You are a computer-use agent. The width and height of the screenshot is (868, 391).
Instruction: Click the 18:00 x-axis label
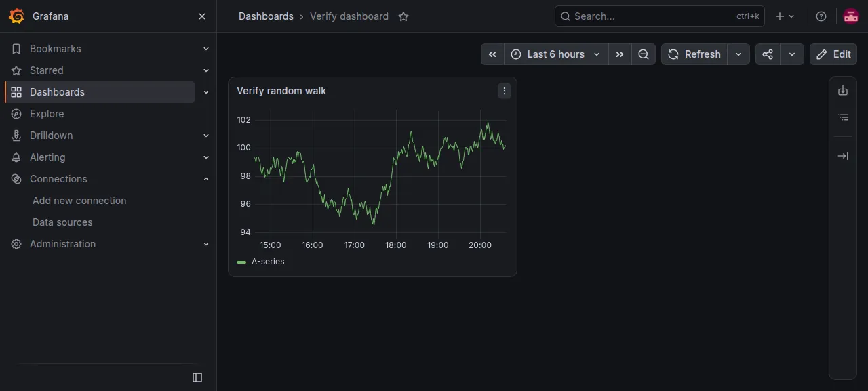pos(396,245)
